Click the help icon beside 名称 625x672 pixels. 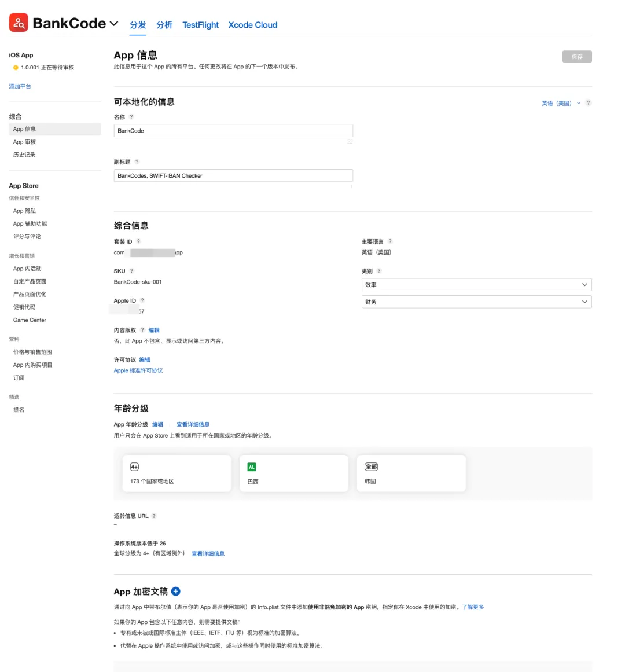[x=131, y=116]
